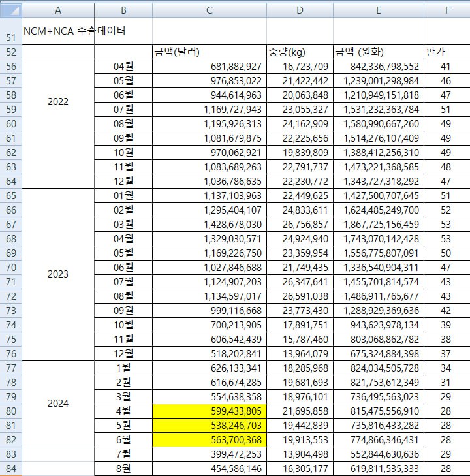
Task: Click the column F header
Action: [x=446, y=10]
